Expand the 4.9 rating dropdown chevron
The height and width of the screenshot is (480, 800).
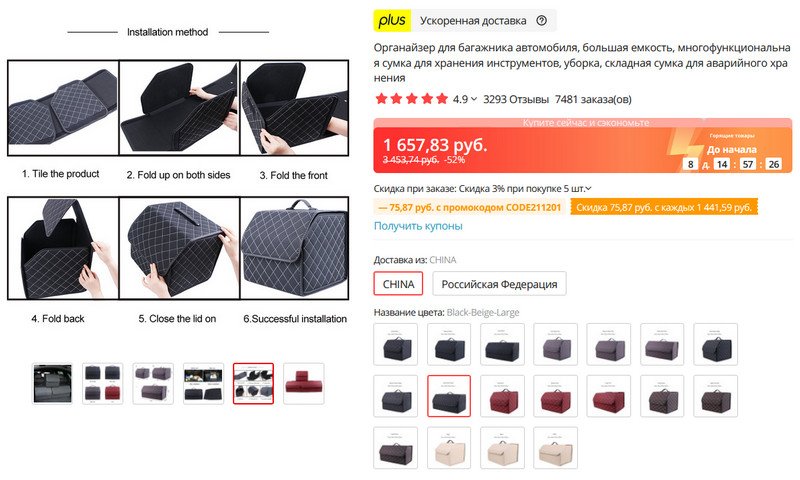(x=474, y=99)
